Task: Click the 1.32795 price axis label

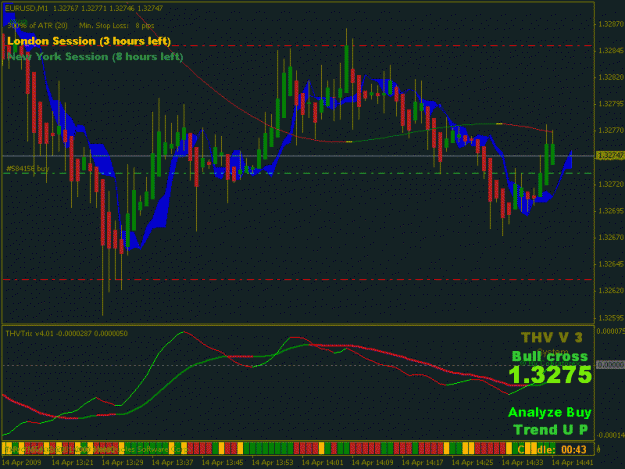Action: [611, 104]
